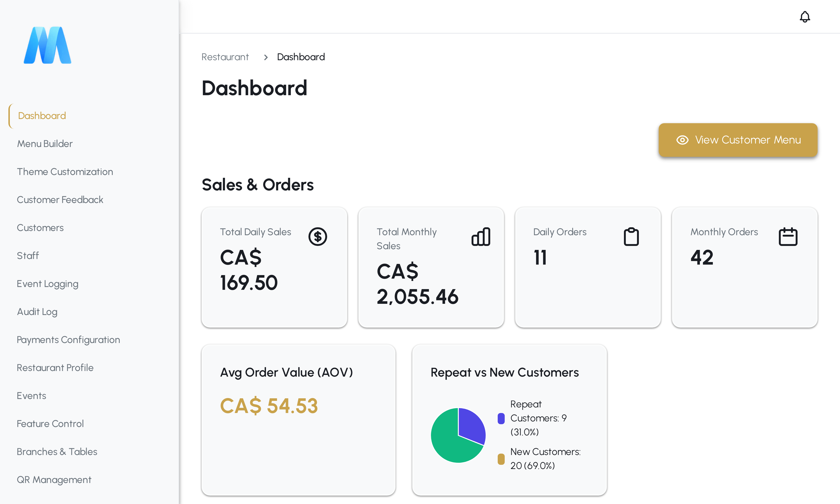840x504 pixels.
Task: Click the Total Daily Sales label
Action: (255, 232)
